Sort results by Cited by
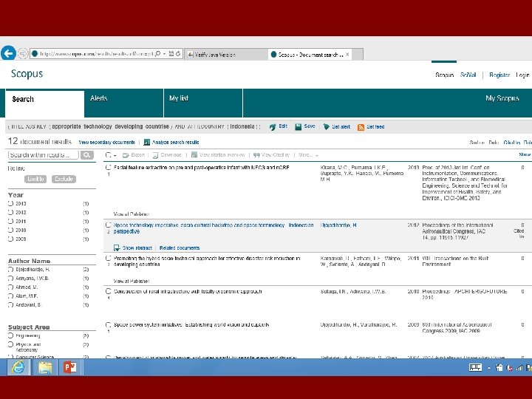 pyautogui.click(x=512, y=143)
